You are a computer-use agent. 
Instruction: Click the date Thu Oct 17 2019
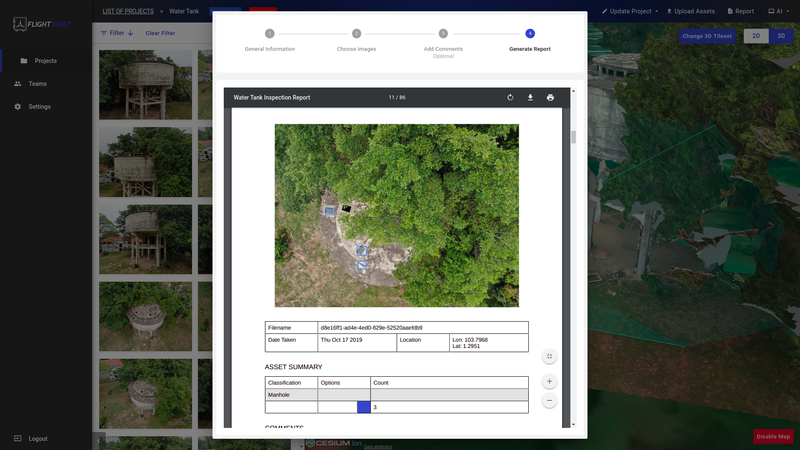point(341,340)
